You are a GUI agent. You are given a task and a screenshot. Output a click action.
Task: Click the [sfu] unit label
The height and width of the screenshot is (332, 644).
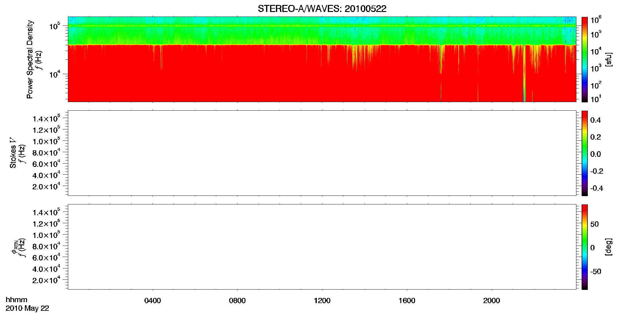coord(609,59)
